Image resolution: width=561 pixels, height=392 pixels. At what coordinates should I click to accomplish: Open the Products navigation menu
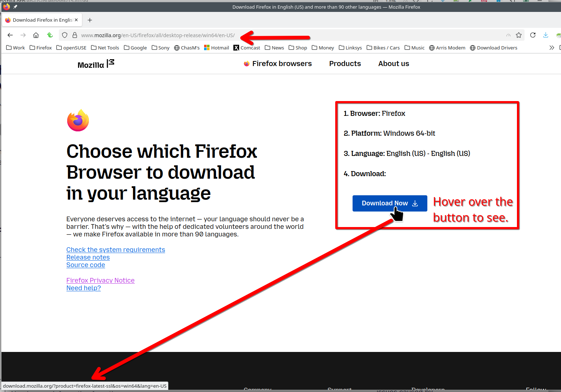pyautogui.click(x=345, y=64)
